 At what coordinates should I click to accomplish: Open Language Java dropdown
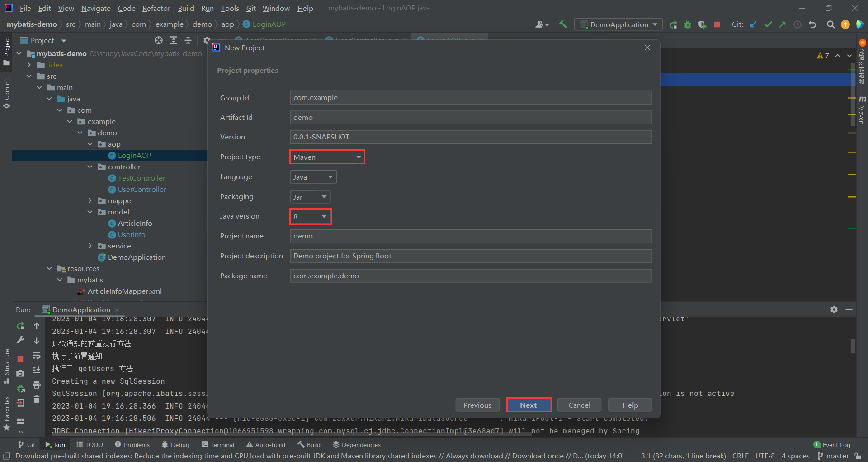pos(313,177)
